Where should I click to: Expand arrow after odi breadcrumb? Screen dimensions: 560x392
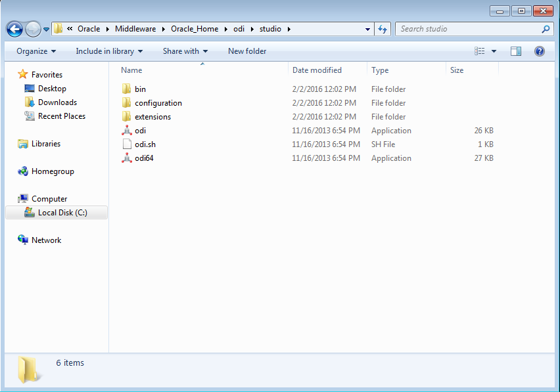click(x=252, y=30)
